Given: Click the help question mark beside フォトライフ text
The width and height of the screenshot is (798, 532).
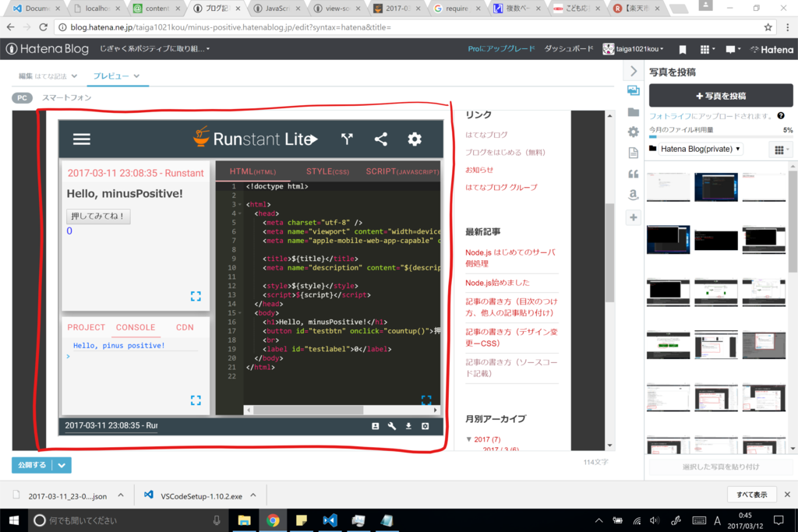Looking at the screenshot, I should (x=781, y=116).
